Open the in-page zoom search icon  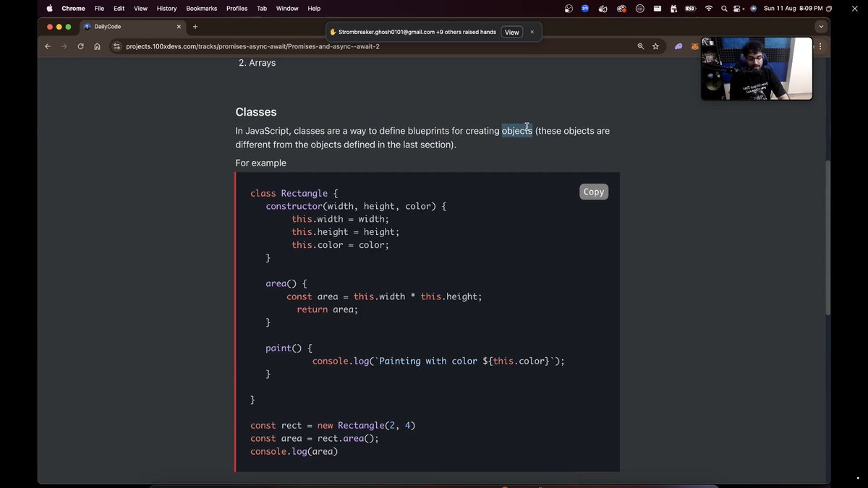(x=641, y=46)
